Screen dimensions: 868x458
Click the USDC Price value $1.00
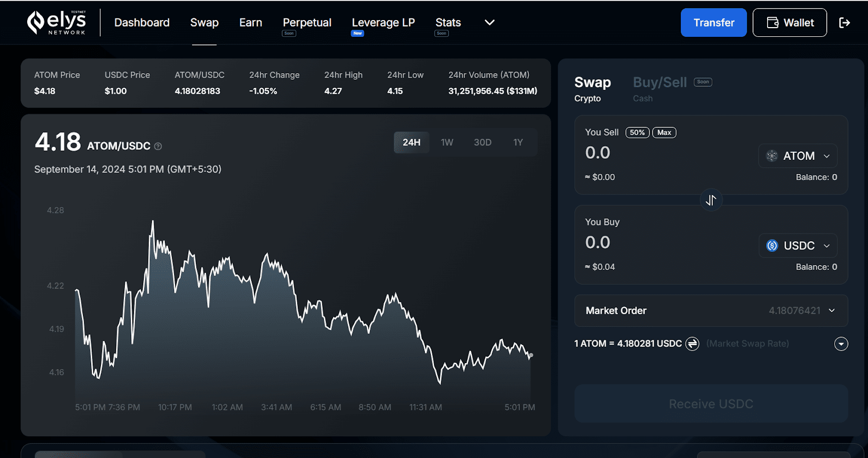click(x=116, y=91)
